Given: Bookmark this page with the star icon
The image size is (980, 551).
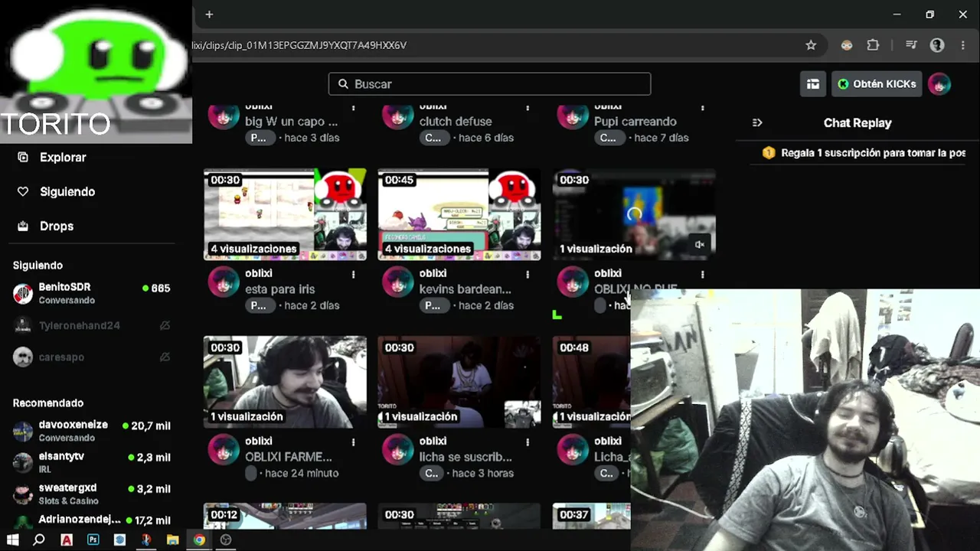Looking at the screenshot, I should click(x=811, y=45).
